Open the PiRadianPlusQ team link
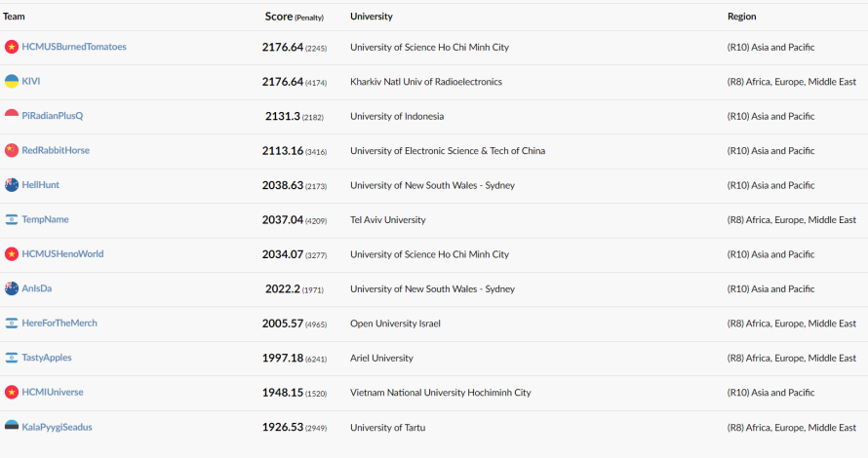Screen dimensions: 868x458 coord(53,116)
